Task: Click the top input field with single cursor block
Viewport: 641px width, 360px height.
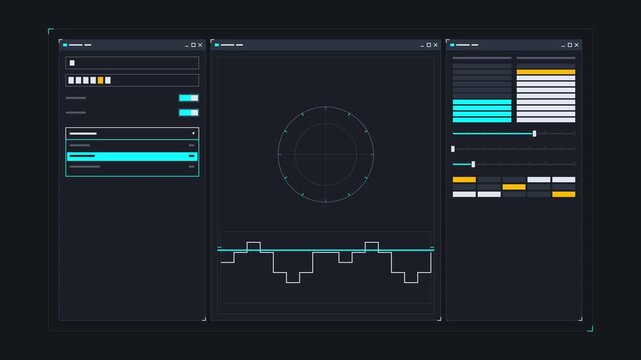Action: tap(132, 63)
